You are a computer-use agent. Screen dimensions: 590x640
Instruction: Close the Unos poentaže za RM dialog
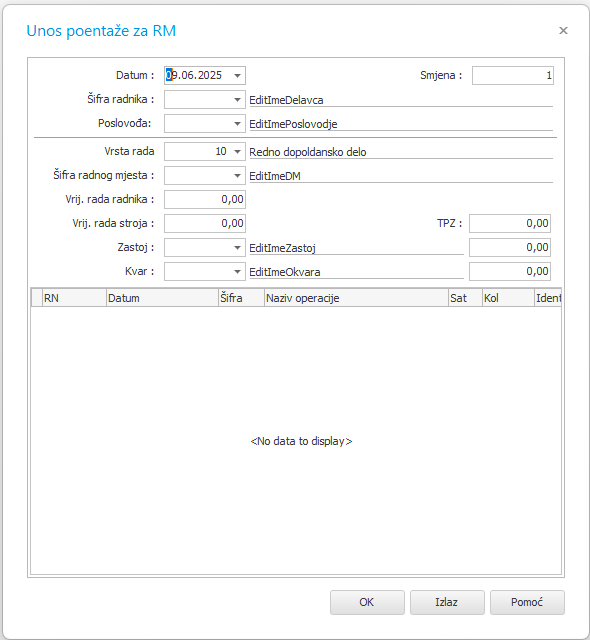click(x=563, y=31)
